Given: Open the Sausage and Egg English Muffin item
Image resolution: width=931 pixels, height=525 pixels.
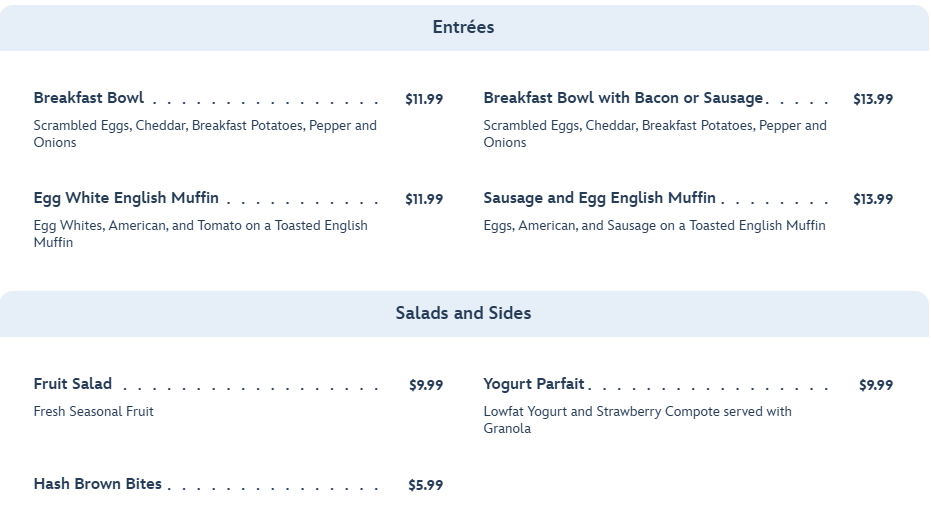Looking at the screenshot, I should (x=599, y=198).
